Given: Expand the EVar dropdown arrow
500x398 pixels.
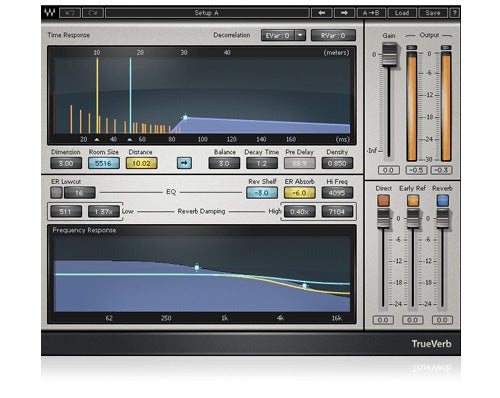Looking at the screenshot, I should coord(300,35).
